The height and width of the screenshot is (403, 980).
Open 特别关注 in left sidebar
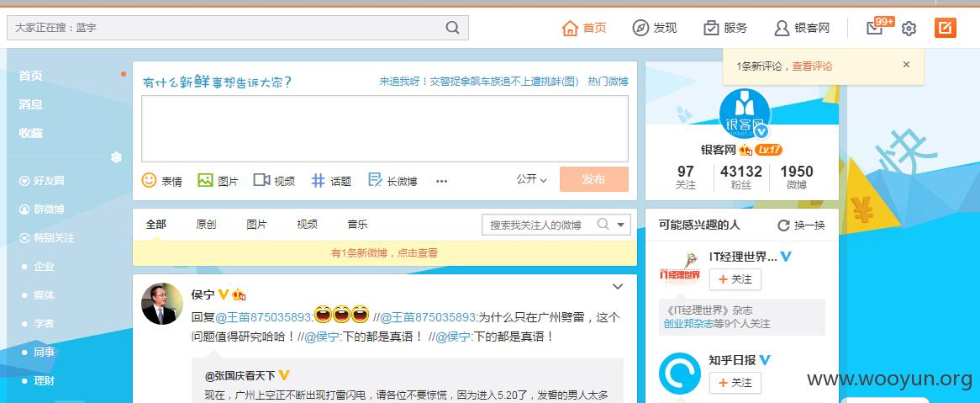click(x=47, y=238)
